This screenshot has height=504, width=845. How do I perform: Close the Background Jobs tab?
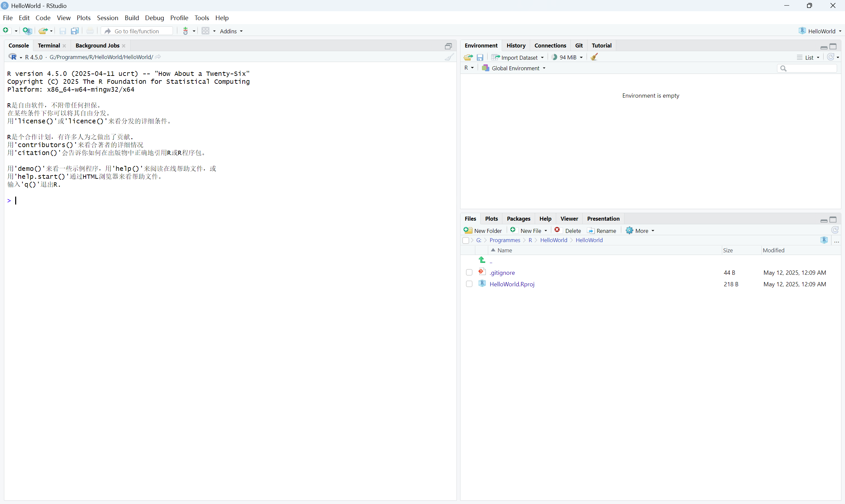click(124, 46)
